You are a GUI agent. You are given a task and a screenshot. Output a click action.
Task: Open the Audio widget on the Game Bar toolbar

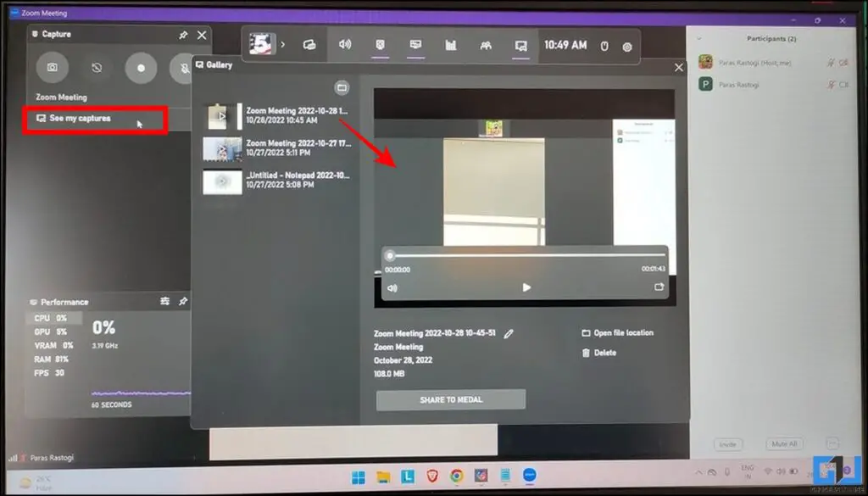345,46
